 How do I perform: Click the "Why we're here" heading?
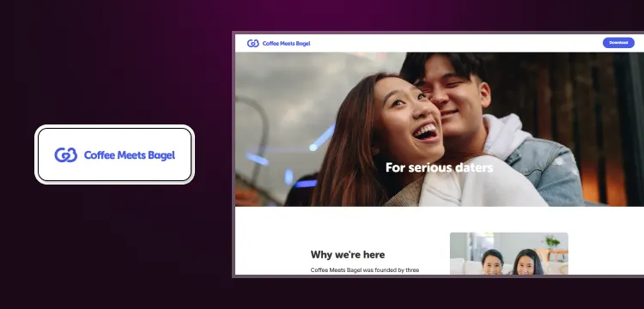(348, 254)
